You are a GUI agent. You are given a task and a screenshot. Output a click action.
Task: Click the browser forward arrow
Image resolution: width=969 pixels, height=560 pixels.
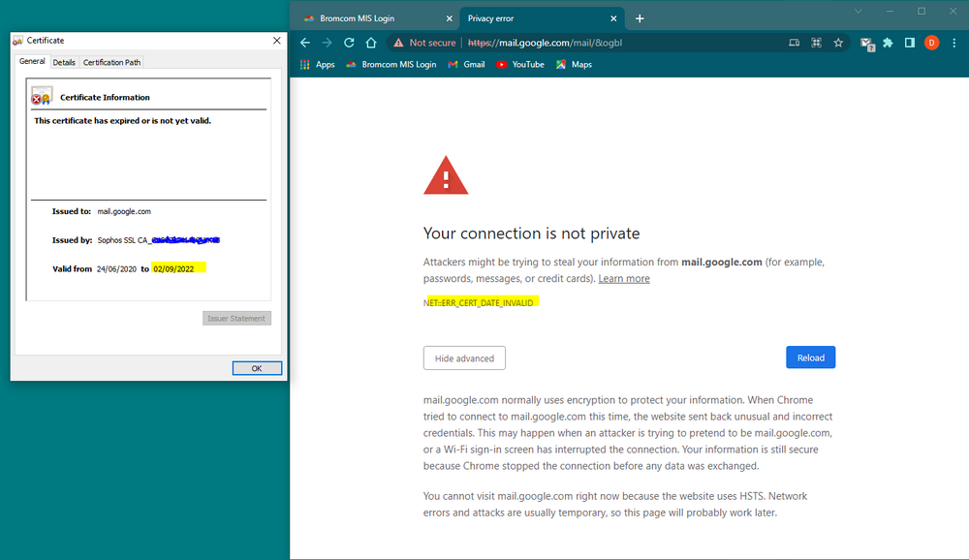[x=327, y=43]
